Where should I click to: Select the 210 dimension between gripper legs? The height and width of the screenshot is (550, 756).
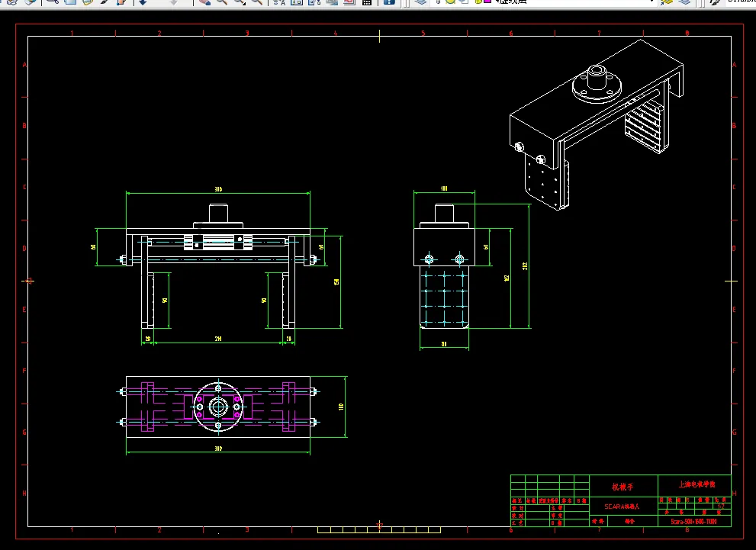tap(218, 339)
